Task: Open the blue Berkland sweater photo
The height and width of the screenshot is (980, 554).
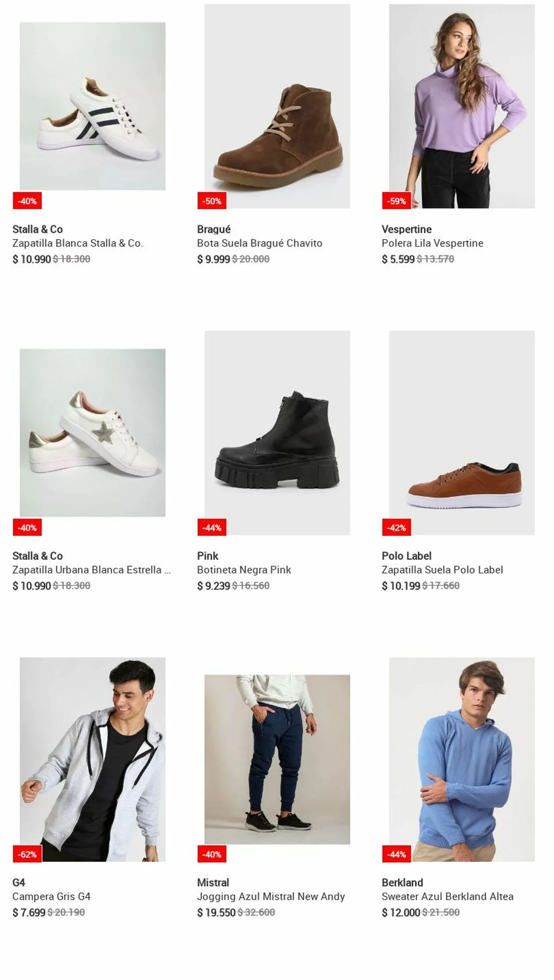Action: tap(462, 759)
